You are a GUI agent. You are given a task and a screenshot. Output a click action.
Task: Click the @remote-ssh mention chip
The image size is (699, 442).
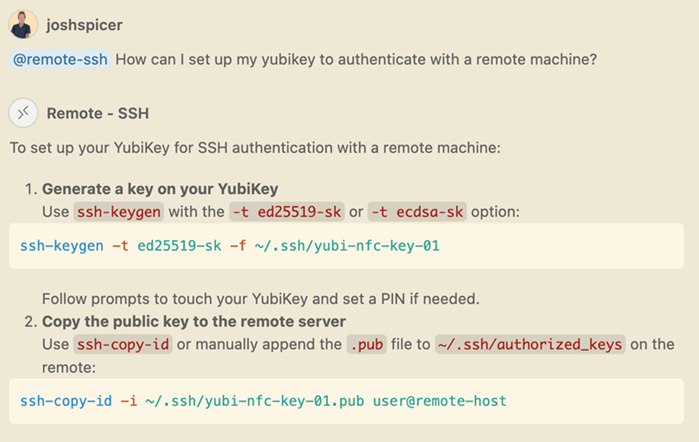pos(61,60)
